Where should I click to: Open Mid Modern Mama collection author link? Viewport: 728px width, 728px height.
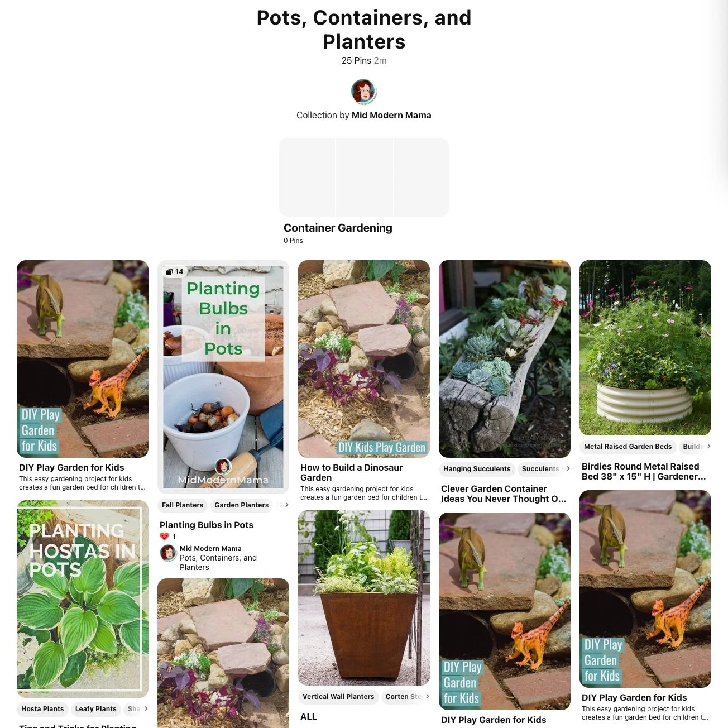point(391,115)
